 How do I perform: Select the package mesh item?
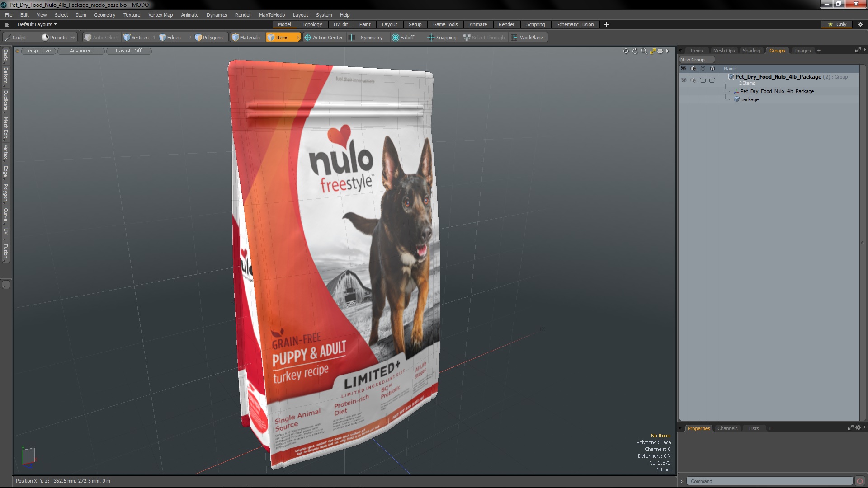pyautogui.click(x=750, y=99)
